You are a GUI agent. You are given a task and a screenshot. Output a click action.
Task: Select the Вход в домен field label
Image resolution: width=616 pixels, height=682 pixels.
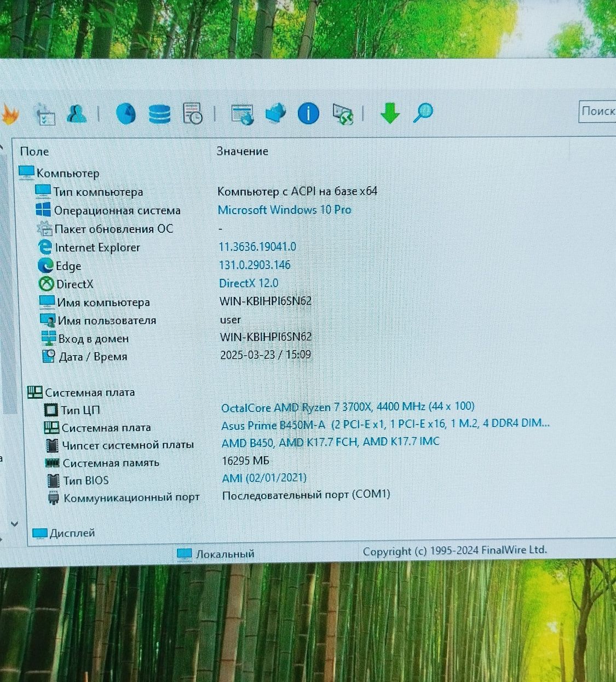coord(94,339)
